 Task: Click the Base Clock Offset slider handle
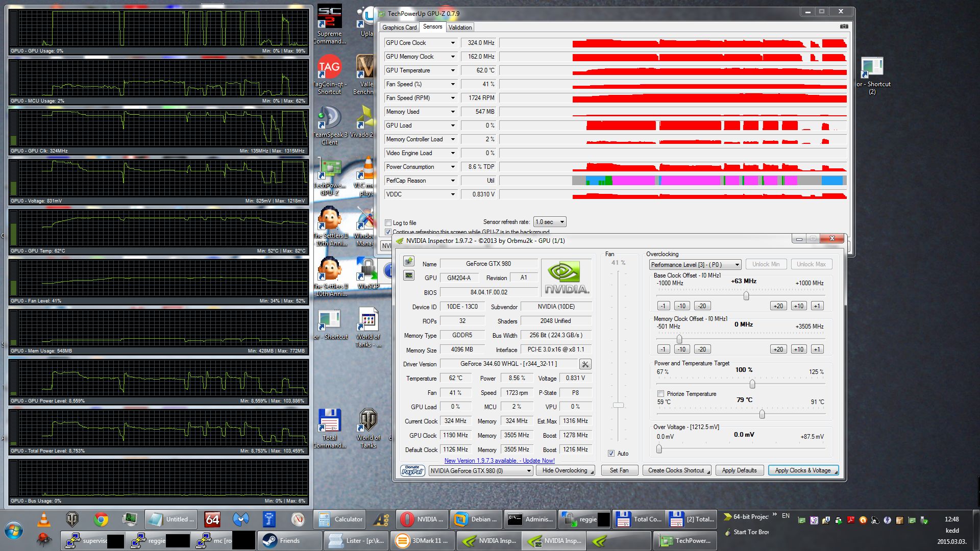(x=746, y=295)
